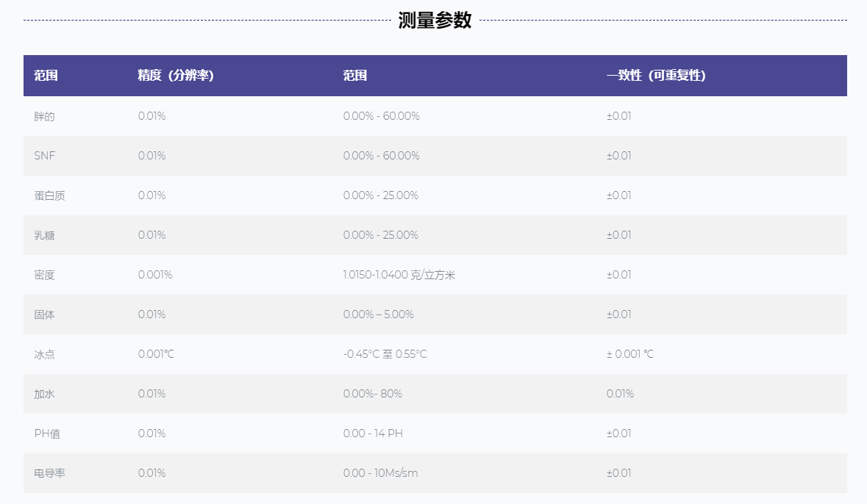
Task: Click the 测量参数 section title
Action: (x=434, y=21)
